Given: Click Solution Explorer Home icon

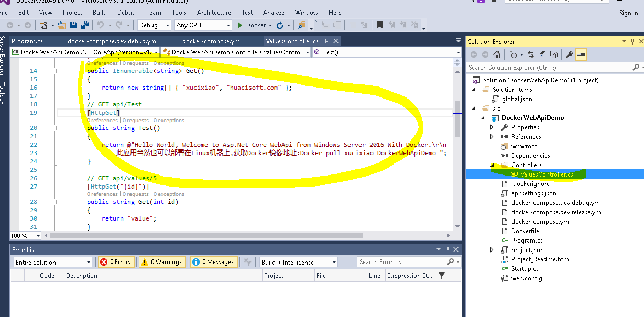Looking at the screenshot, I should point(497,54).
